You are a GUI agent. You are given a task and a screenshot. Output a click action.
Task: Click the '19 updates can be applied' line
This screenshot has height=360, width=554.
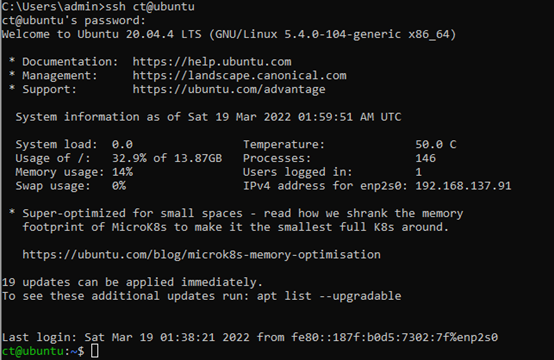pos(132,282)
